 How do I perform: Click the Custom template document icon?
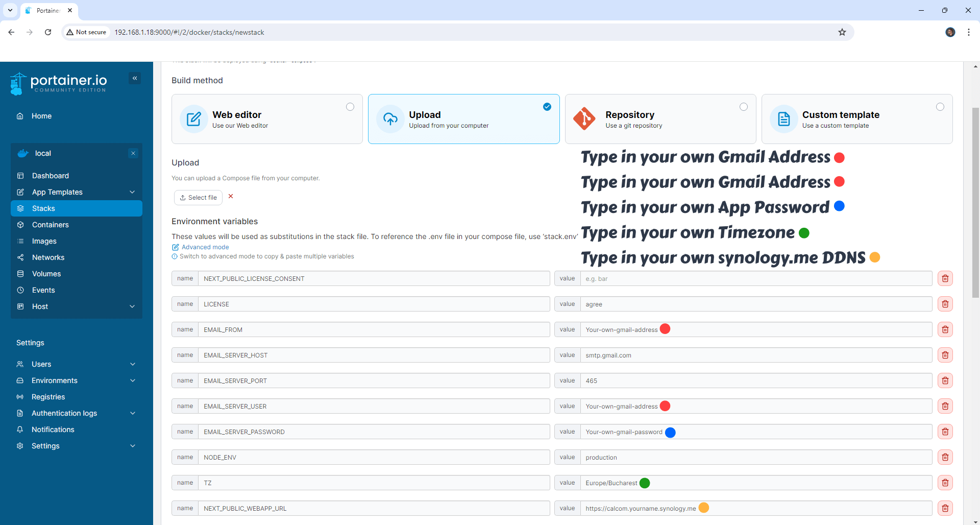tap(784, 119)
